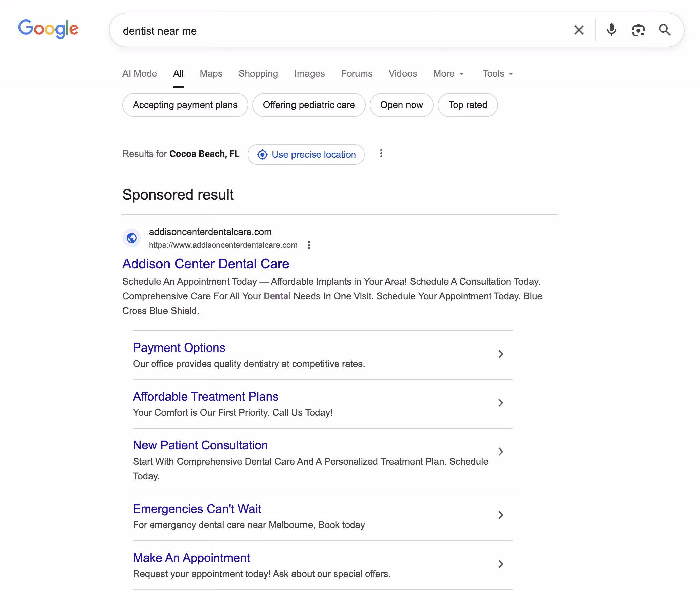Screen dimensions: 700x600
Task: Click the globe favicon for addisoncenterdentalcare.com
Action: pyautogui.click(x=132, y=238)
